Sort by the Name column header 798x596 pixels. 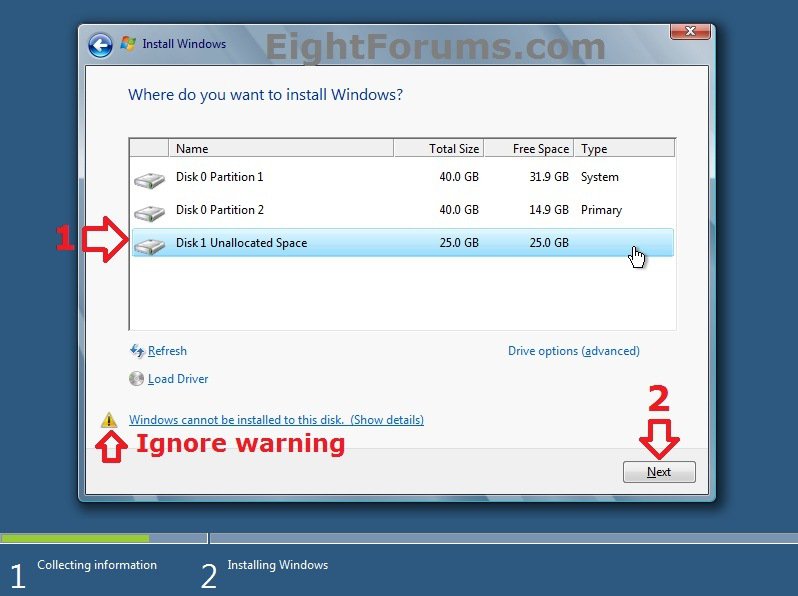[281, 148]
